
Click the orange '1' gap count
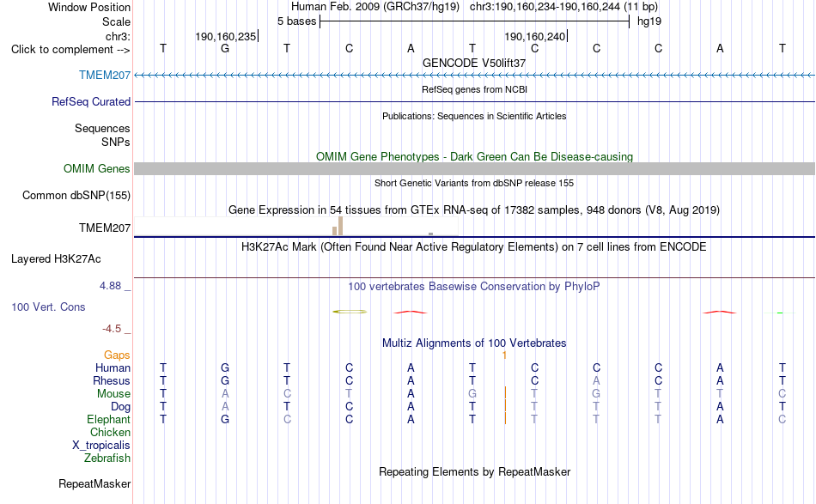tap(504, 355)
